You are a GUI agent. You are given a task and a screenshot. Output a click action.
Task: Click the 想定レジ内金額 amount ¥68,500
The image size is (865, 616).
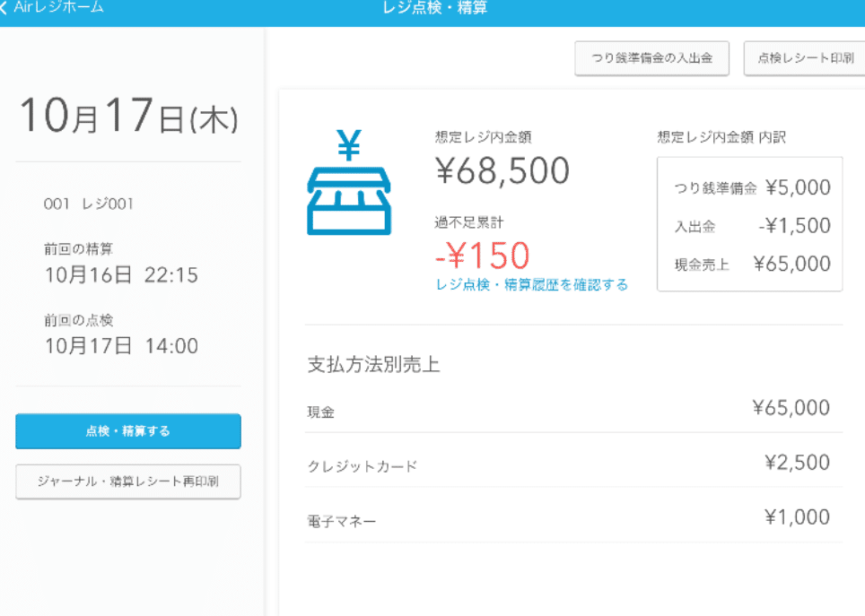[501, 170]
